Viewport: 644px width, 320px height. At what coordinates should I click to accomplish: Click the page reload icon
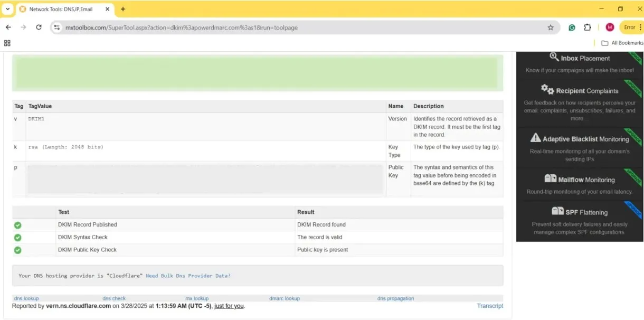coord(39,27)
